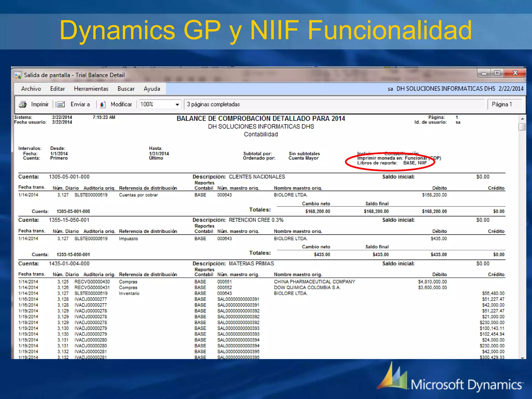
Task: Click debit amount $3,600,000.00
Action: tap(433, 288)
